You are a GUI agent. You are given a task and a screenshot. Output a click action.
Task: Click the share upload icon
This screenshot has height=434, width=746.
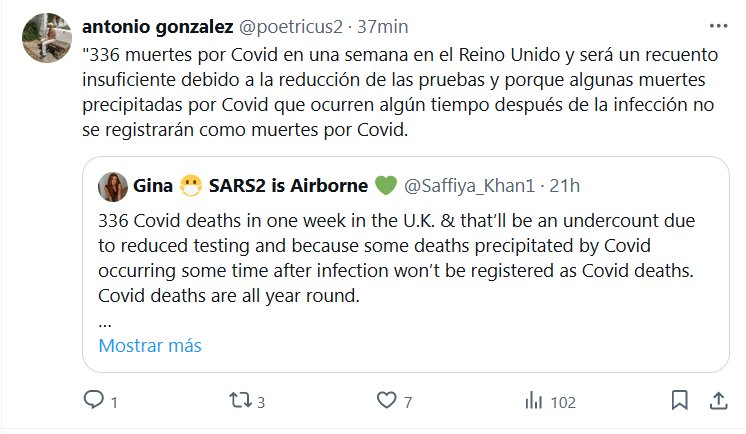coord(717,401)
